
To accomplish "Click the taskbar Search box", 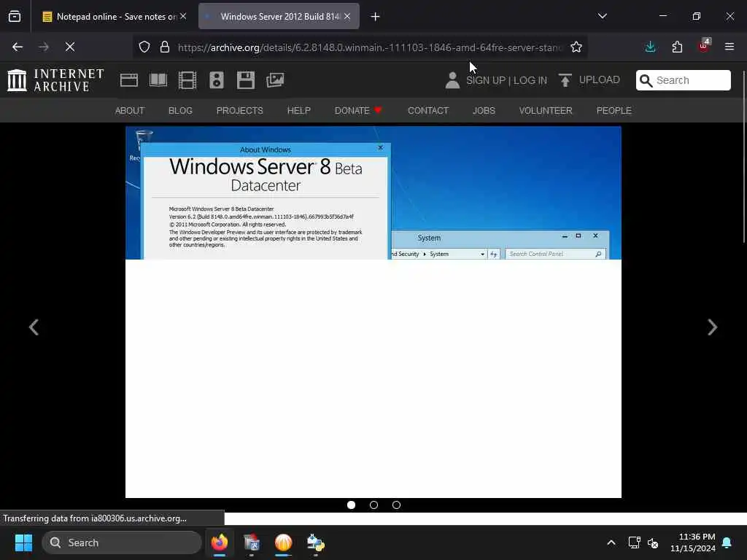I will pos(122,542).
